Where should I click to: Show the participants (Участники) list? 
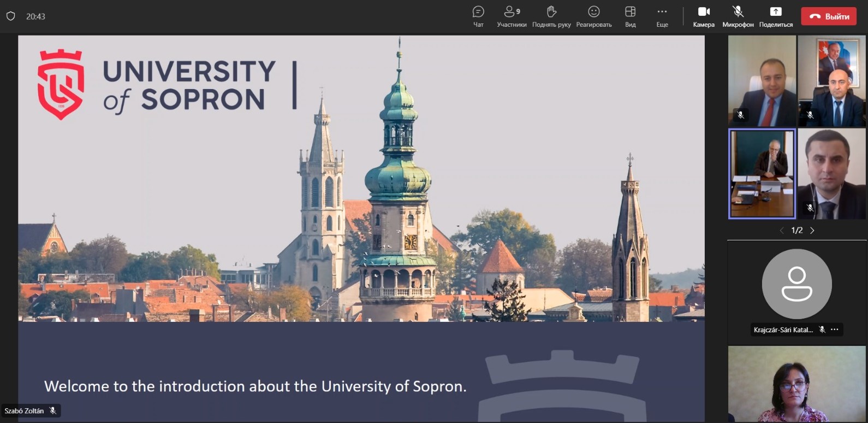(512, 16)
